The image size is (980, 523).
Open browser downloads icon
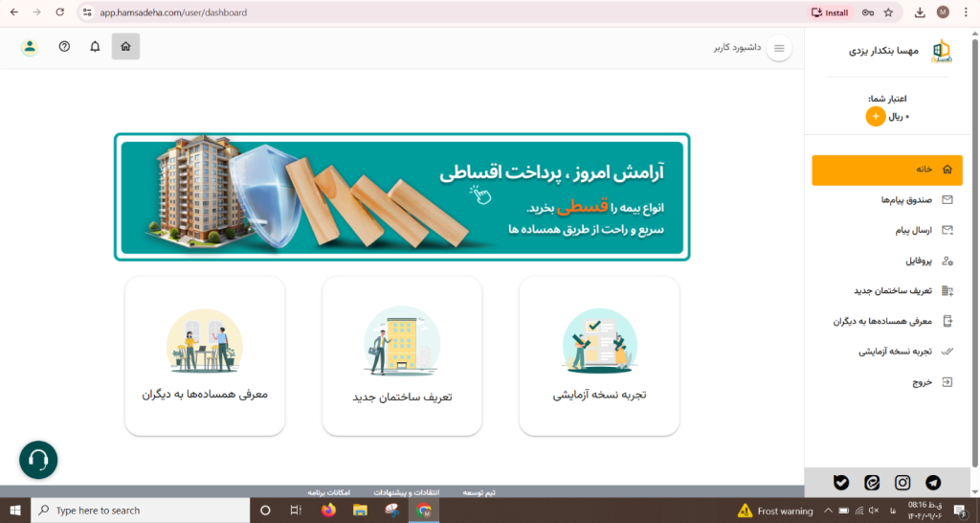[920, 12]
